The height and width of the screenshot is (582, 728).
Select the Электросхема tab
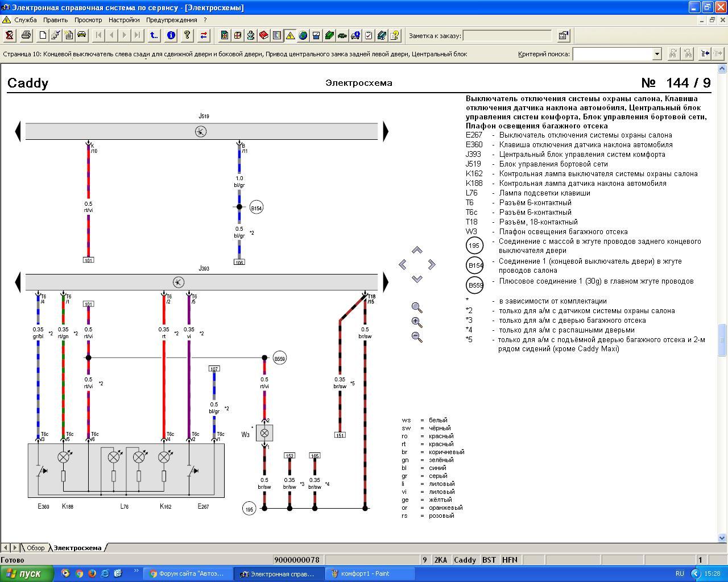77,548
